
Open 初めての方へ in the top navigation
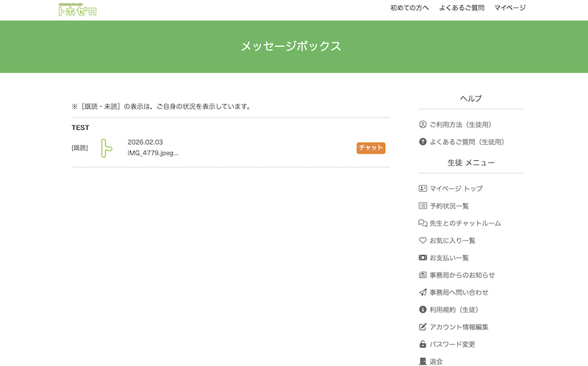(409, 8)
